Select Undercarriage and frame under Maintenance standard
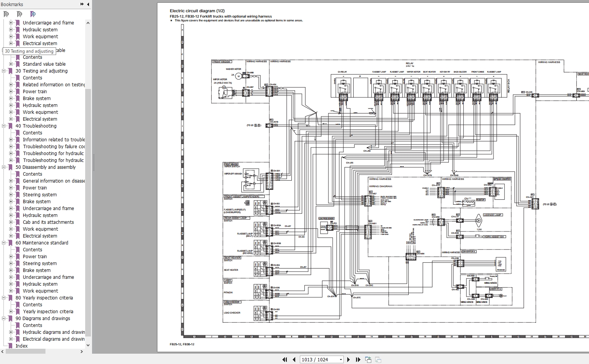589x364 pixels. [x=48, y=277]
